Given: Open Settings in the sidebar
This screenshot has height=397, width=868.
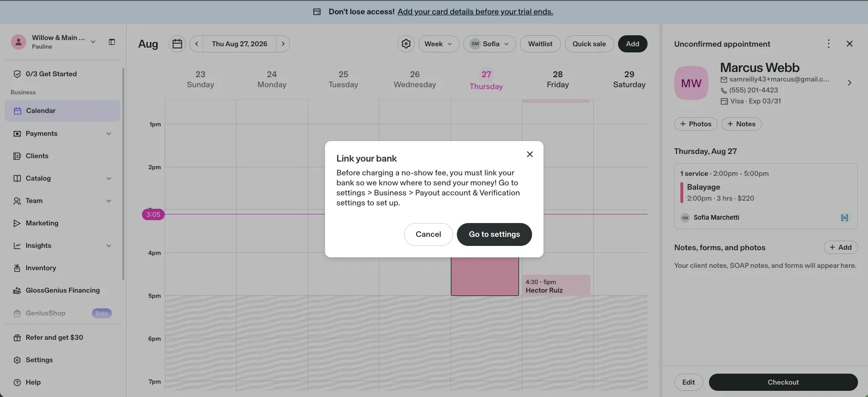Looking at the screenshot, I should 63,360.
